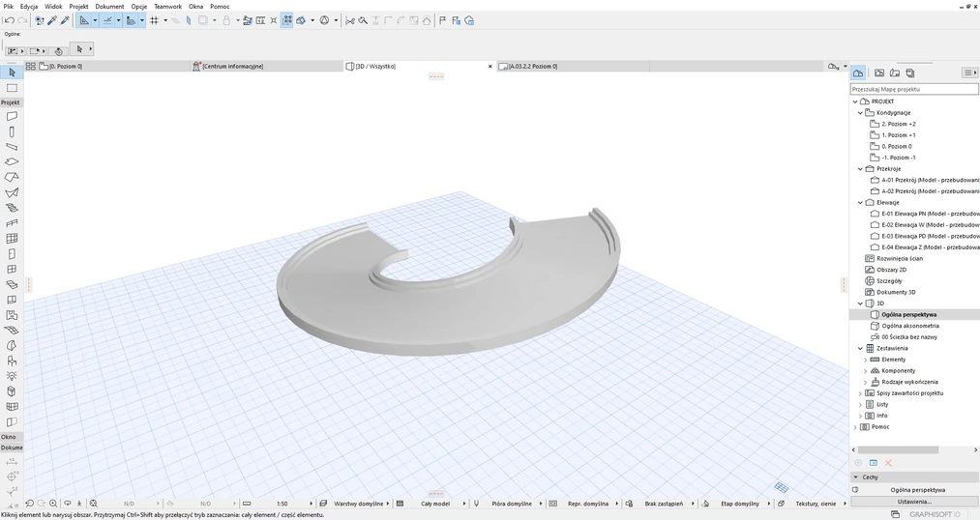Screen dimensions: 980x520
Task: Expand the Spisy zawartości projektu node
Action: [x=861, y=393]
